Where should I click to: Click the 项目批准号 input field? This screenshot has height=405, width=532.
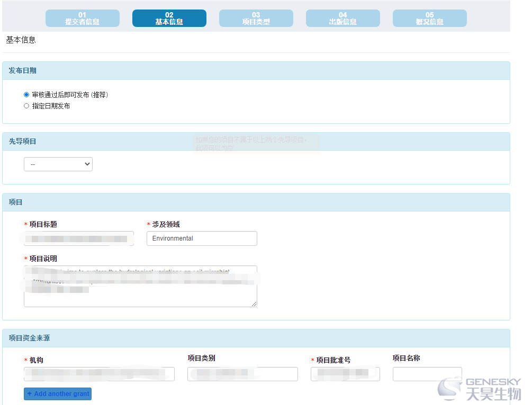(345, 374)
